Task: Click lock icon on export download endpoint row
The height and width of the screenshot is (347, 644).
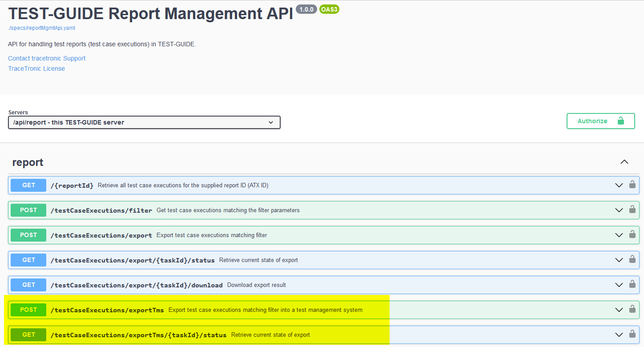Action: click(632, 284)
